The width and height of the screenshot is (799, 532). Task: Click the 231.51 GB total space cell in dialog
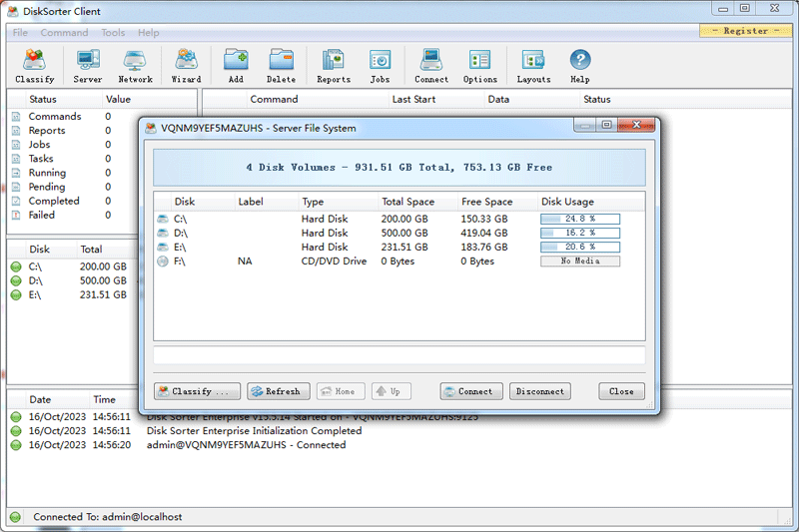(x=404, y=247)
